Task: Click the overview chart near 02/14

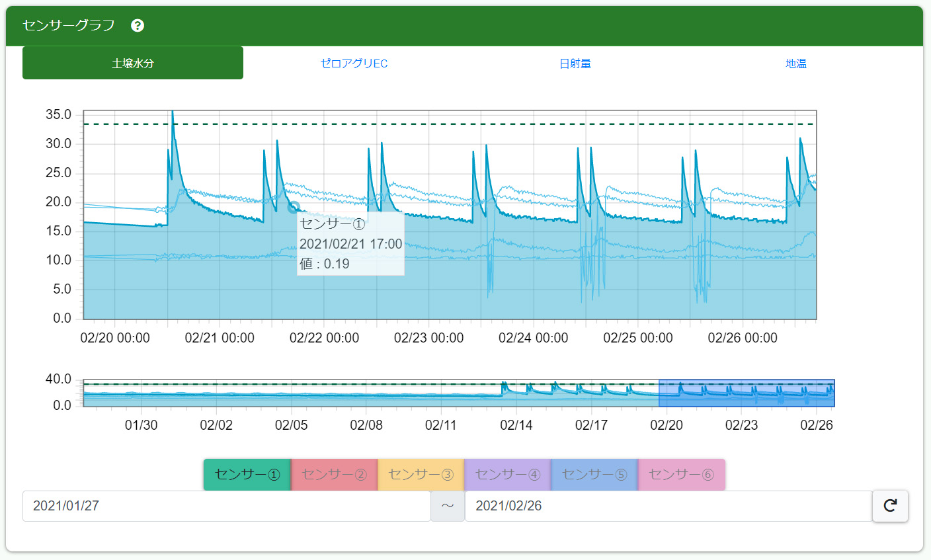Action: pyautogui.click(x=516, y=394)
